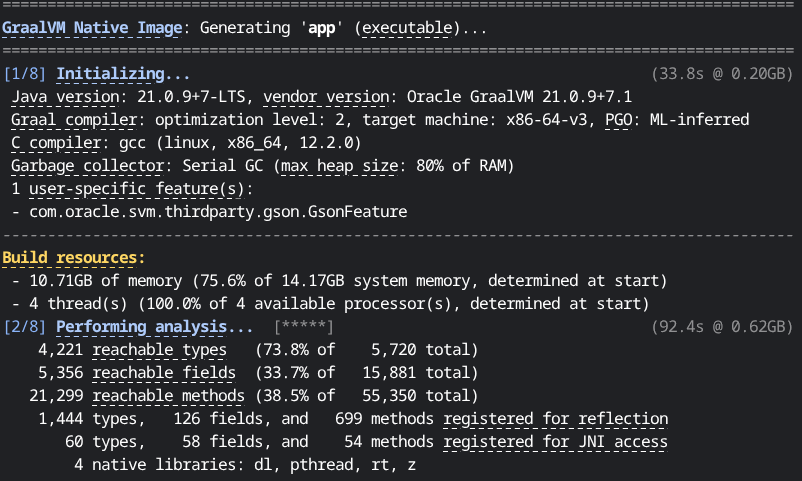Click the '4 thread(s)' resource text
The width and height of the screenshot is (802, 481).
[78, 304]
